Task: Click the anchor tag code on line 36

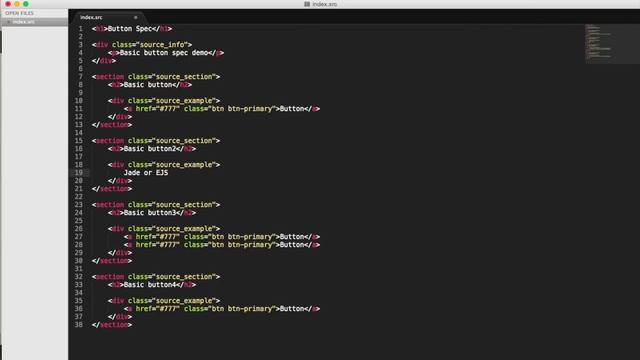Action: [x=222, y=309]
